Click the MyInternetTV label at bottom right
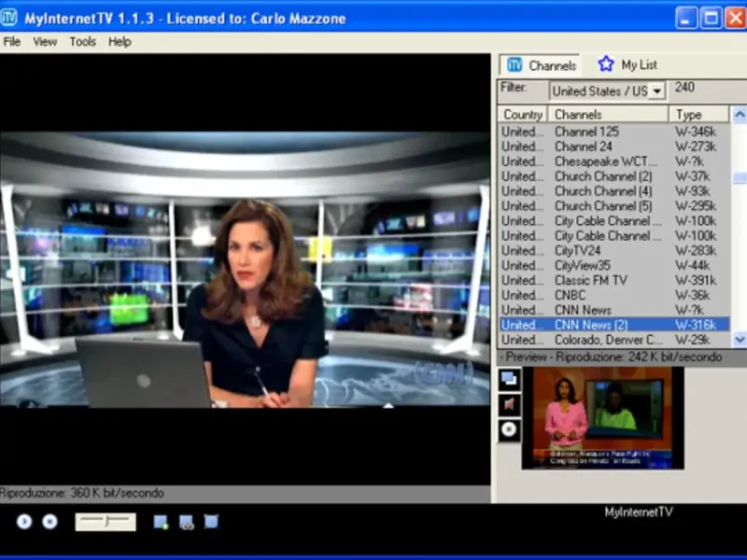The image size is (747, 560). point(639,512)
